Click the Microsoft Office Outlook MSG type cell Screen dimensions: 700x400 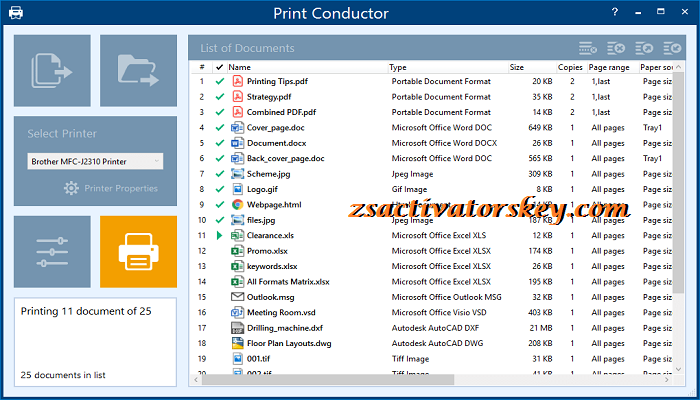point(446,297)
